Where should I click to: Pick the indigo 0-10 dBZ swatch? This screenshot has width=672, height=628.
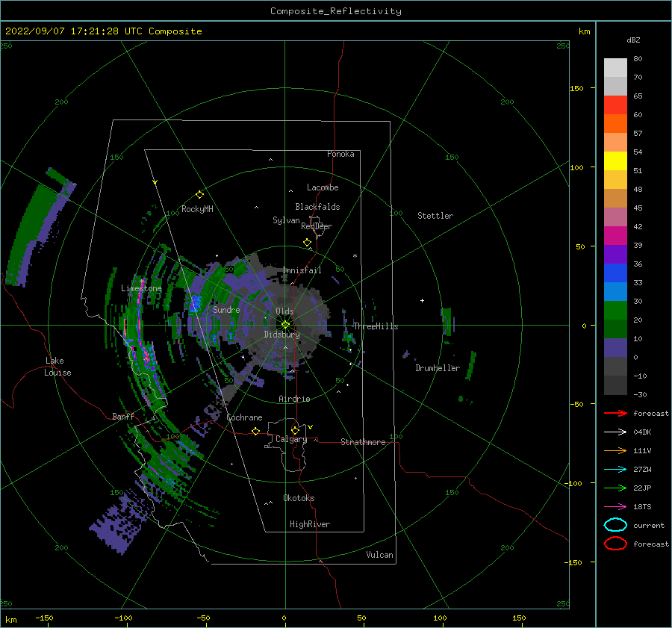point(615,348)
